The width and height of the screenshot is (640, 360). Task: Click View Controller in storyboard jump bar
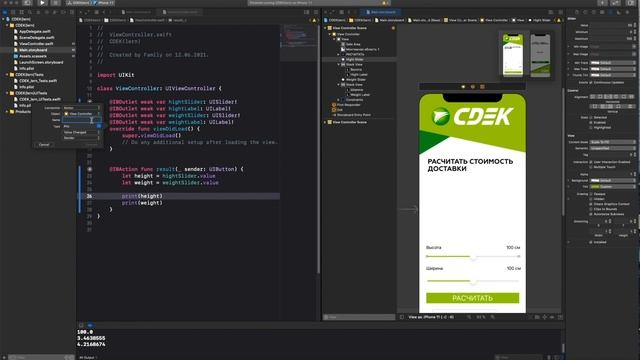tap(495, 20)
